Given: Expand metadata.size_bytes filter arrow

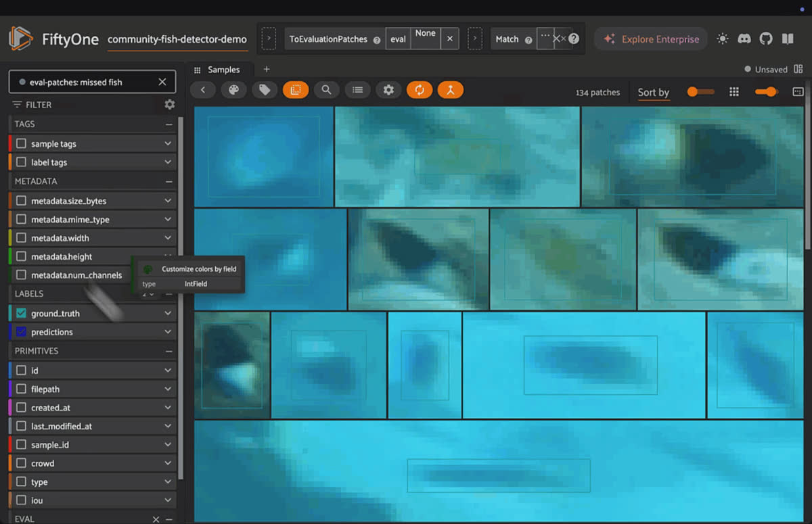Looking at the screenshot, I should [168, 201].
